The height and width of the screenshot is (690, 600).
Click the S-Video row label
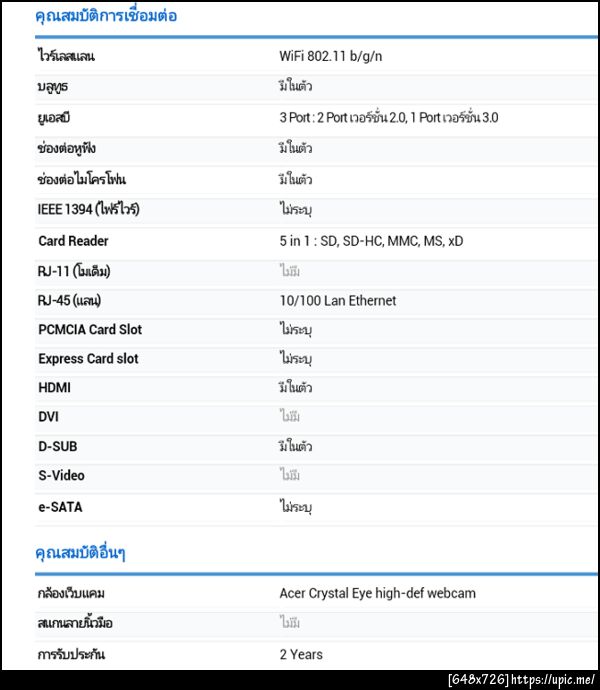[x=61, y=476]
